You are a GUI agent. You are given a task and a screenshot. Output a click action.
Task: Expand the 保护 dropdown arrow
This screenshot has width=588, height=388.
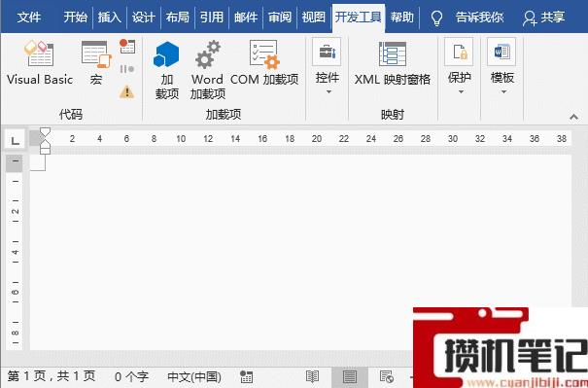pos(461,92)
